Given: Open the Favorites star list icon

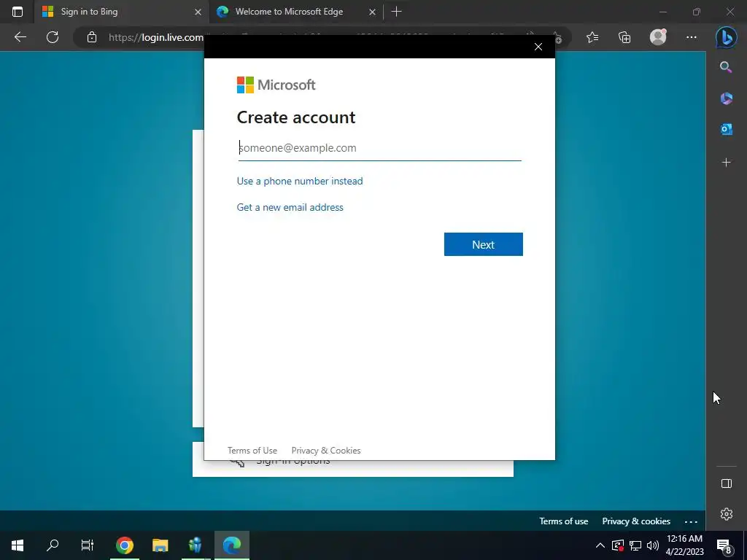Looking at the screenshot, I should [592, 37].
